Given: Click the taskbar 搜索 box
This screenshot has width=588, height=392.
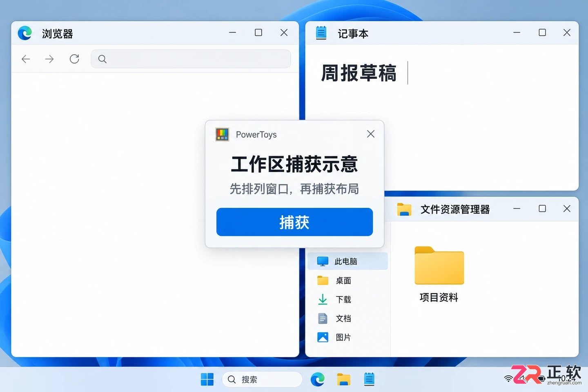Looking at the screenshot, I should tap(262, 379).
